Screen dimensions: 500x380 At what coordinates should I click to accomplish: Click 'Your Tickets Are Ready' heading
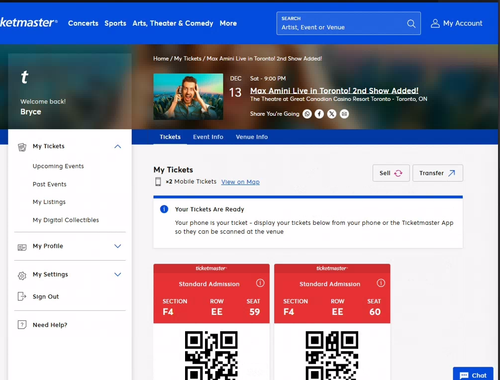point(210,209)
